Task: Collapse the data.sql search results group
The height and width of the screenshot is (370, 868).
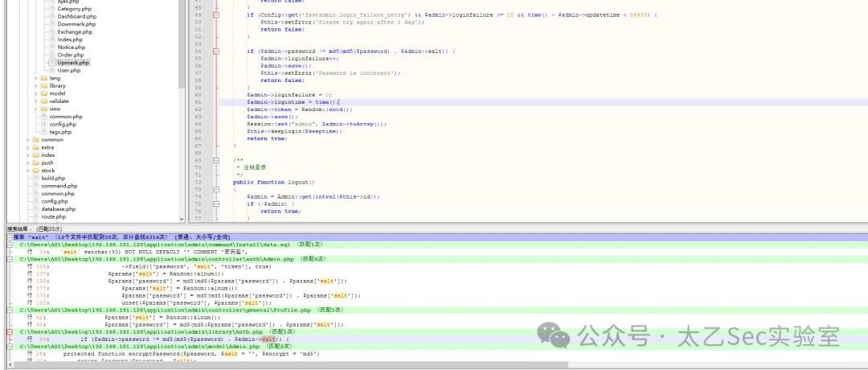Action: pyautogui.click(x=10, y=245)
